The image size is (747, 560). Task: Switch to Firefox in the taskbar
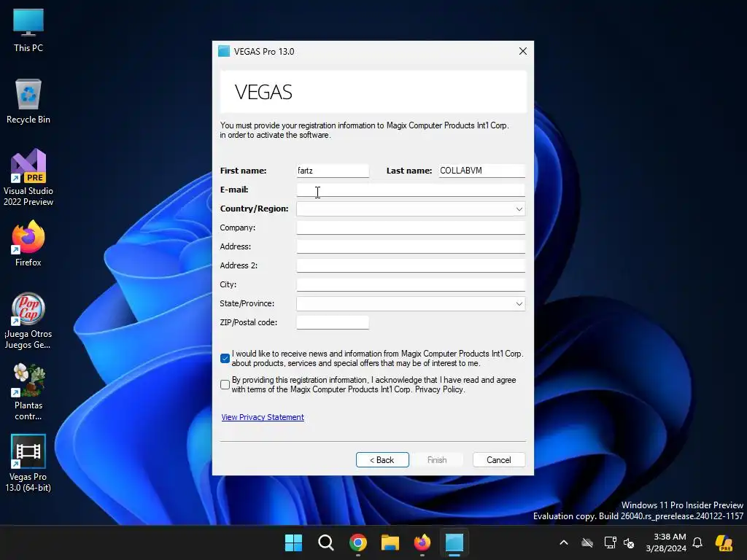(x=422, y=542)
